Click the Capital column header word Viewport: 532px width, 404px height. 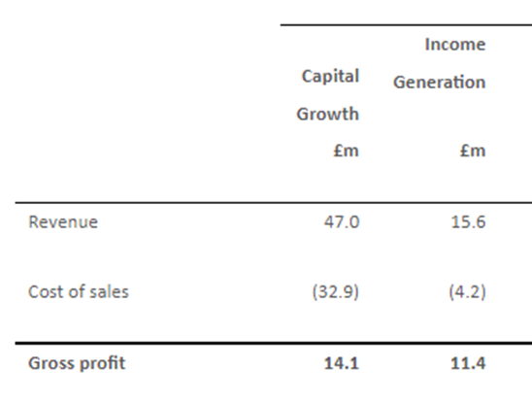click(x=330, y=77)
